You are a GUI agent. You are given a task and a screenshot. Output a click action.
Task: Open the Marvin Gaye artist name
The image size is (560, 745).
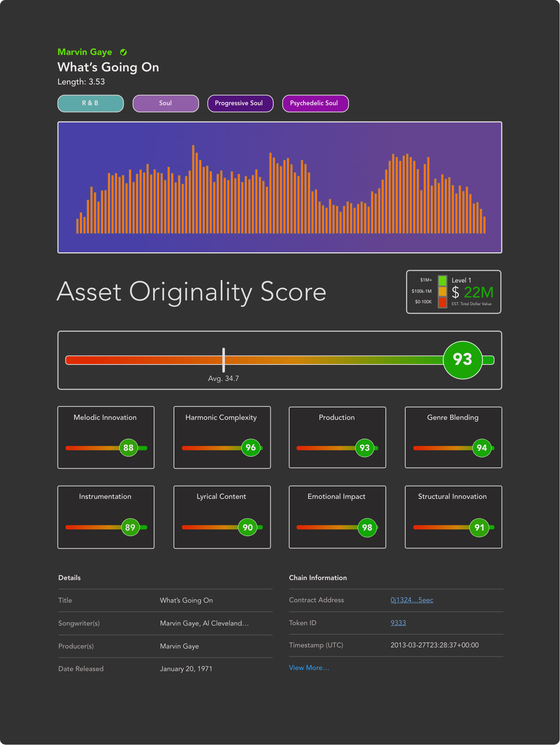(85, 52)
